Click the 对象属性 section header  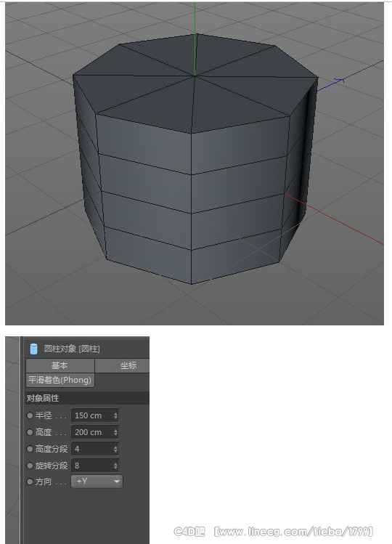87,398
